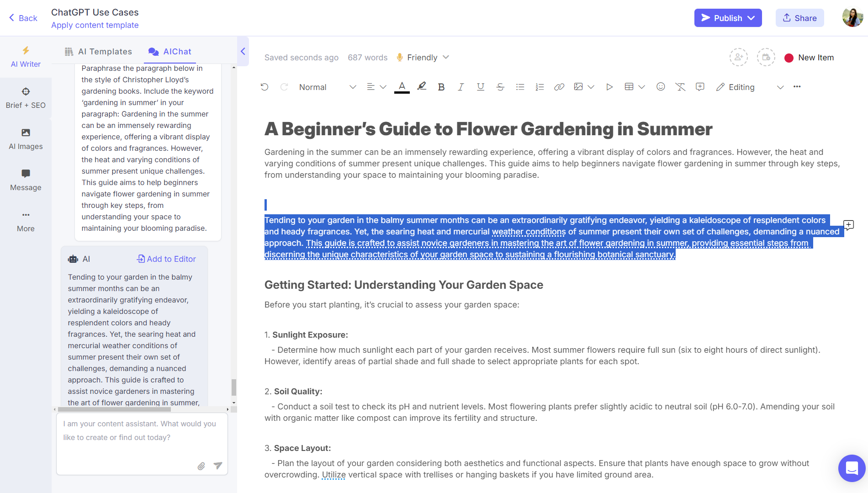
Task: Click the Share button
Action: pyautogui.click(x=799, y=18)
